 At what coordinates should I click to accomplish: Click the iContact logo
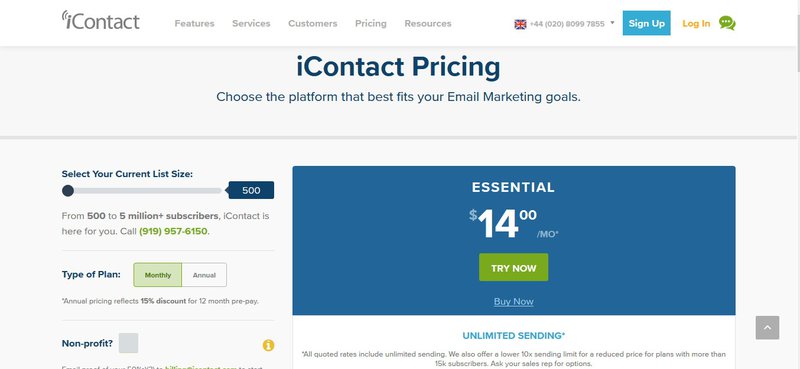click(x=101, y=20)
